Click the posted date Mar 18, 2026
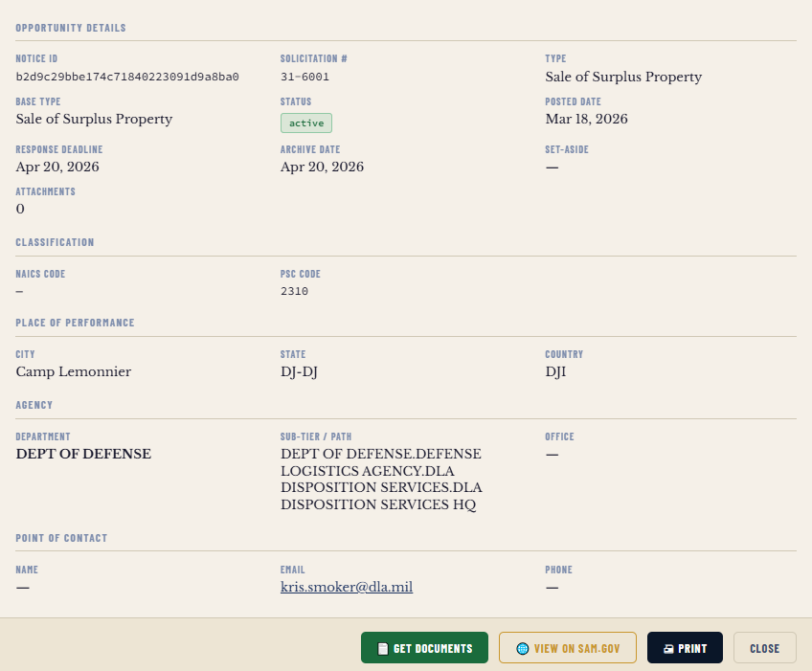812x671 pixels. click(x=586, y=119)
